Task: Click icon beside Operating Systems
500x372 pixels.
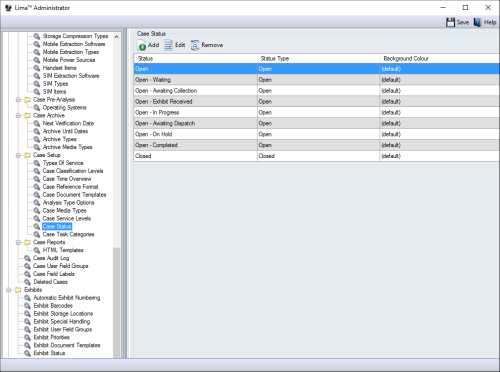Action: [37, 108]
